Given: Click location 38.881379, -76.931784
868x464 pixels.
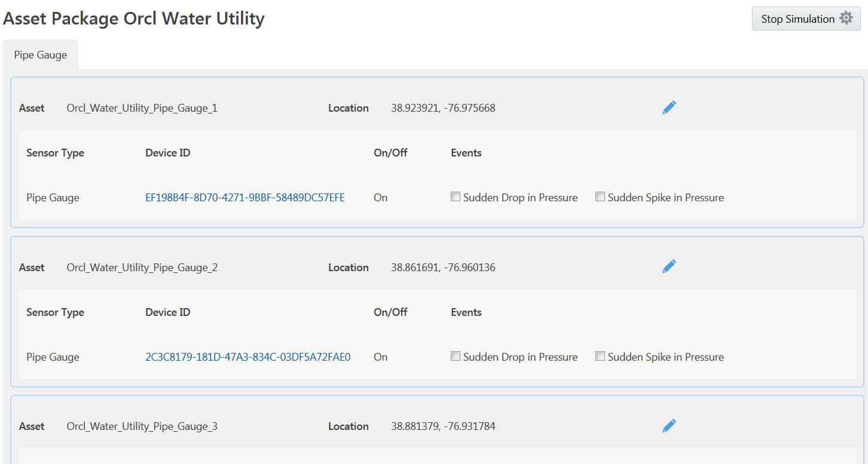Looking at the screenshot, I should click(443, 426).
